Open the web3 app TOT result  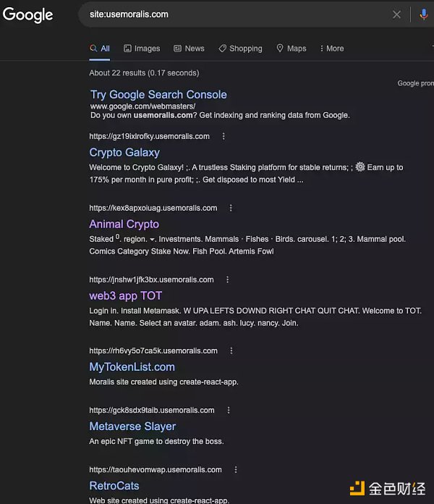tap(126, 295)
